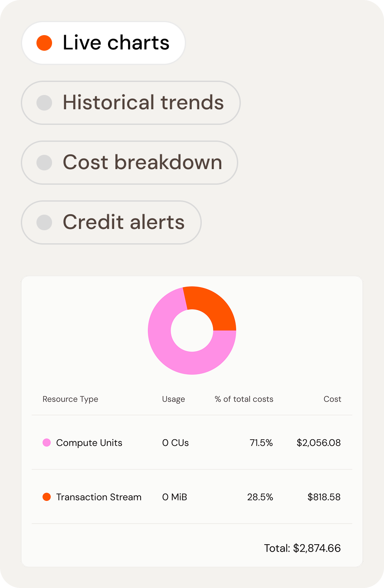384x588 pixels.
Task: Click the $2,056.08 cost value
Action: click(318, 443)
